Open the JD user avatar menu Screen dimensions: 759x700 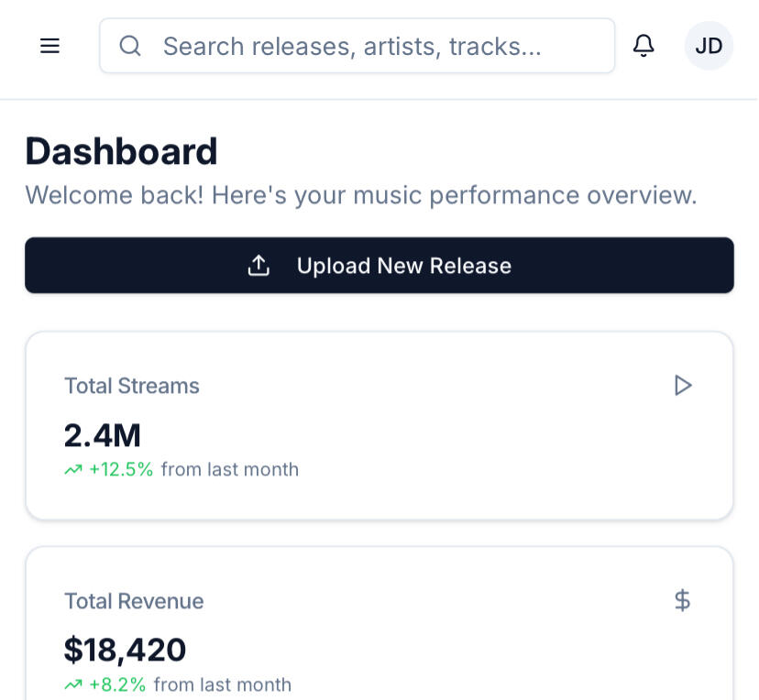point(709,46)
